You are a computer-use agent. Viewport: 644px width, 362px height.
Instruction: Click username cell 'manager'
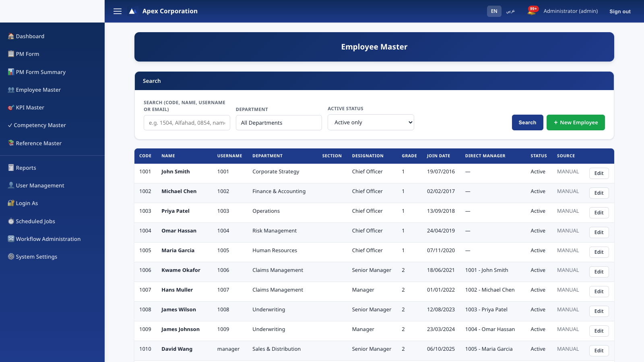point(228,349)
